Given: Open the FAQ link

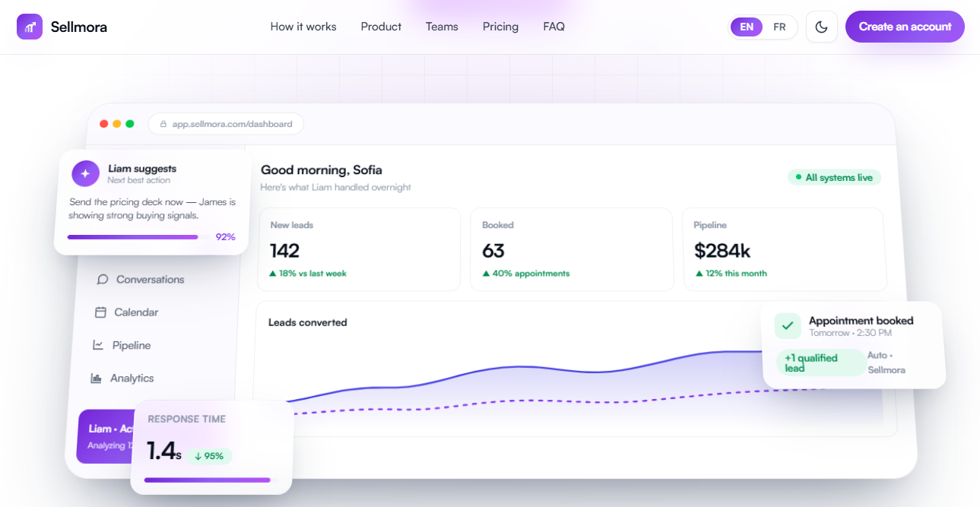Looking at the screenshot, I should coord(553,27).
